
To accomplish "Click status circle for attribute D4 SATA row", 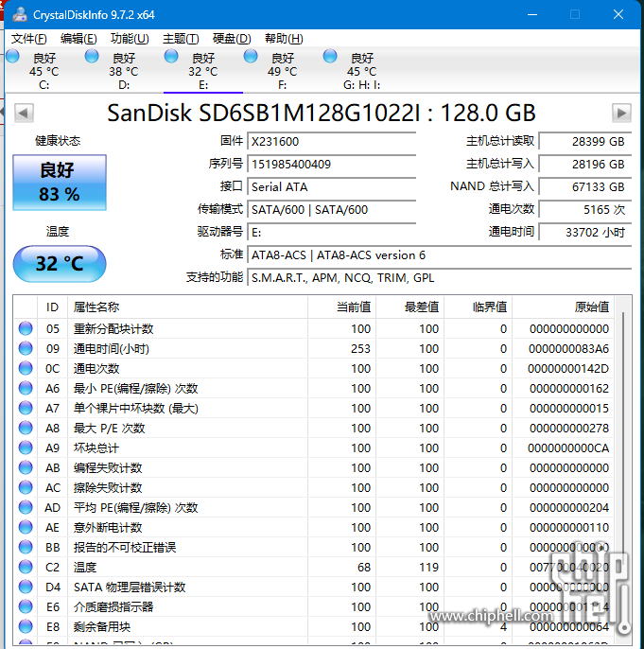I will point(26,587).
